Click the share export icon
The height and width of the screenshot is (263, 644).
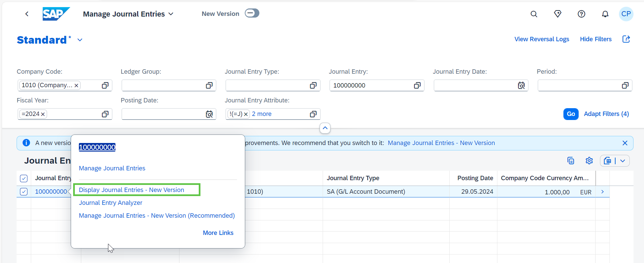tap(626, 39)
